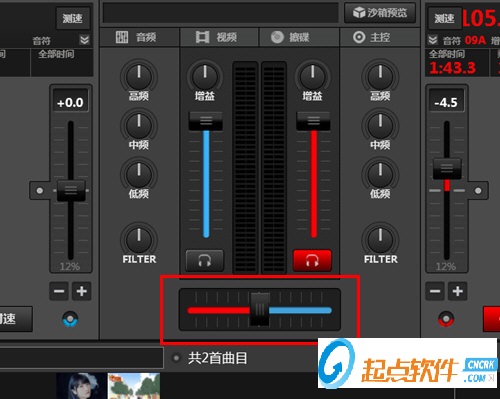This screenshot has width=500, height=399.
Task: Click the right deck pitch reset dot
Action: tap(478, 191)
